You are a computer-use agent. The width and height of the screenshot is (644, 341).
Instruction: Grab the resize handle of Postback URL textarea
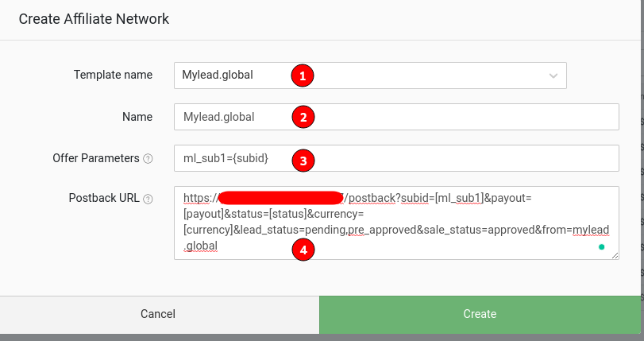615,255
